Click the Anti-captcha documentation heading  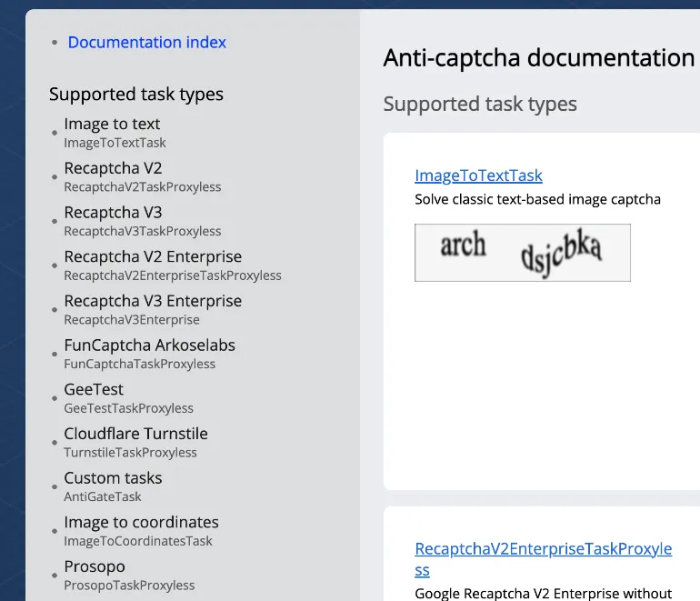pyautogui.click(x=539, y=58)
